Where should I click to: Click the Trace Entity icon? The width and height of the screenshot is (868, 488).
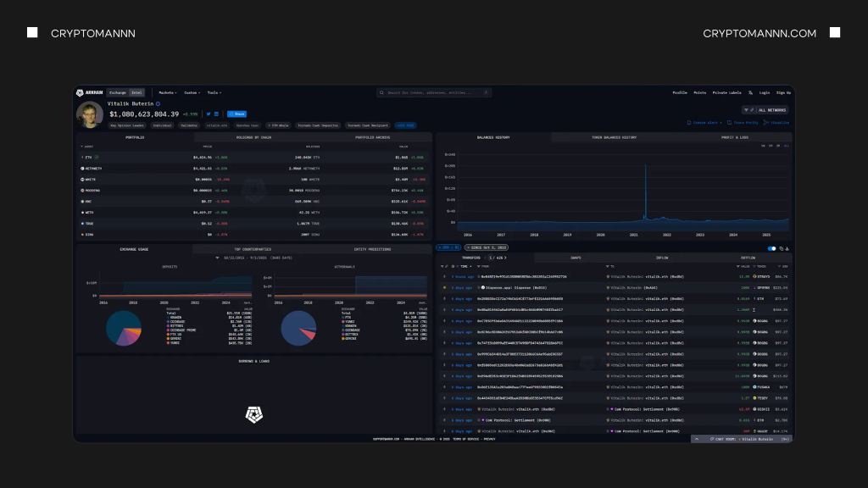point(730,123)
